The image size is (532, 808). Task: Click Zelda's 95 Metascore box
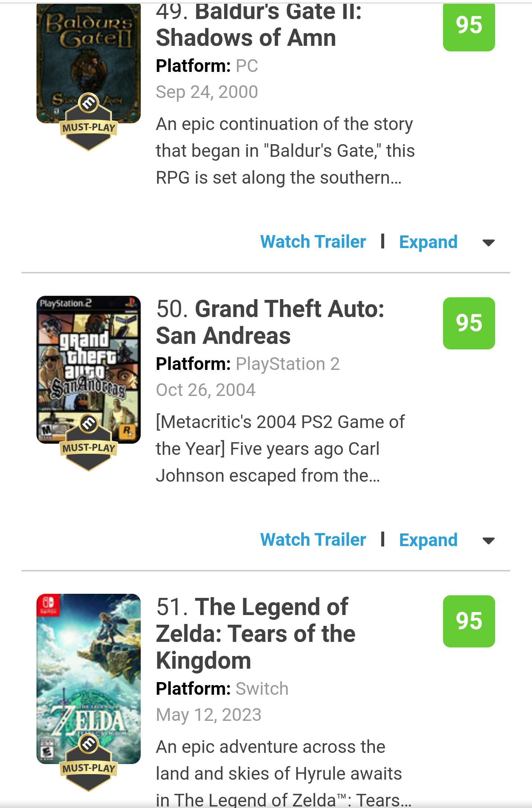pyautogui.click(x=469, y=621)
